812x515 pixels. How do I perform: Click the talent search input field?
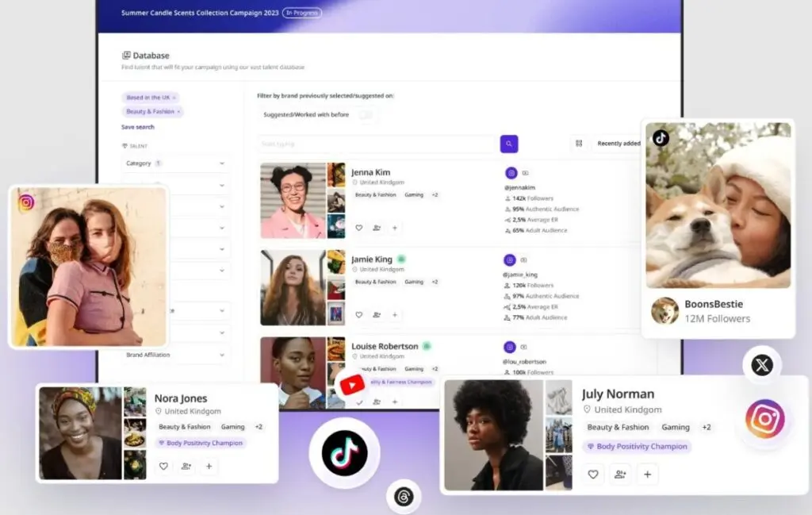tap(377, 144)
